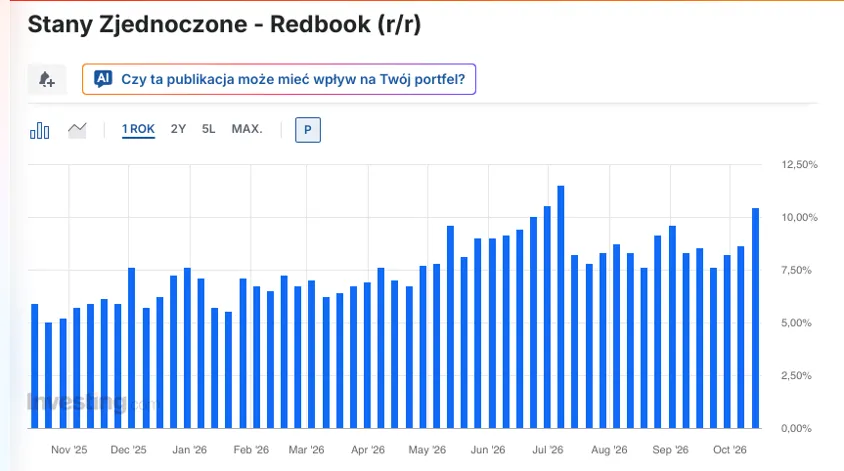The image size is (844, 471).
Task: Click the Oct '26 axis label
Action: [x=730, y=449]
